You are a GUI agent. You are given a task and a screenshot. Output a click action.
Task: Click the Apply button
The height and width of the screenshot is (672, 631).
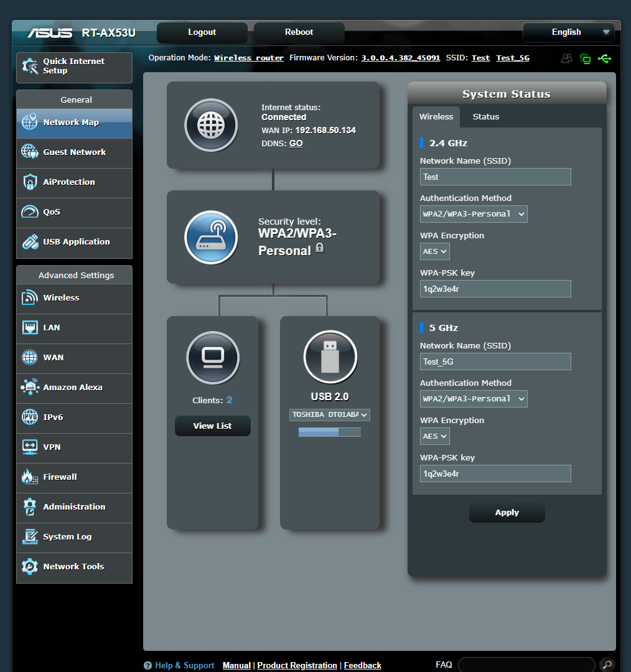pyautogui.click(x=507, y=512)
